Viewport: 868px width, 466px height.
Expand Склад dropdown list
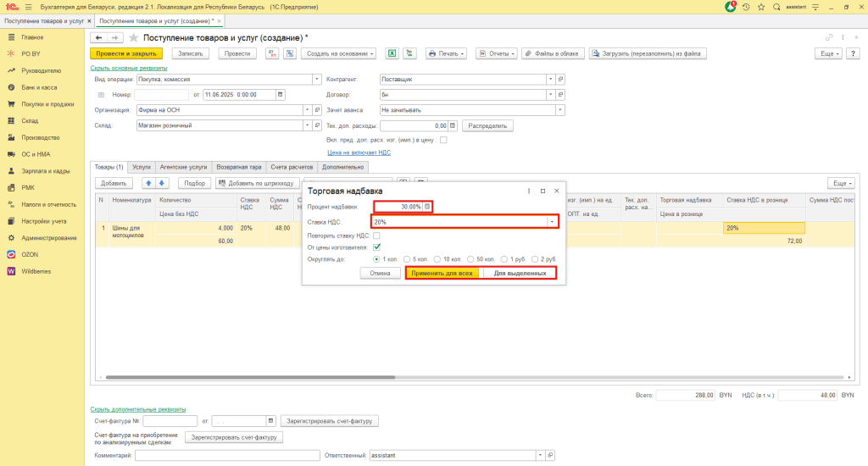click(307, 125)
